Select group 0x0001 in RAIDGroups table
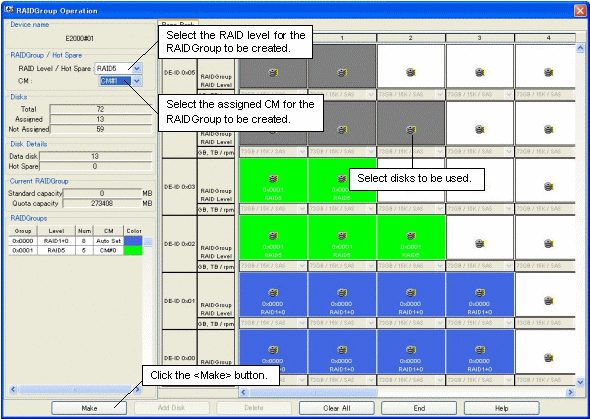The image size is (590, 419). [x=75, y=250]
